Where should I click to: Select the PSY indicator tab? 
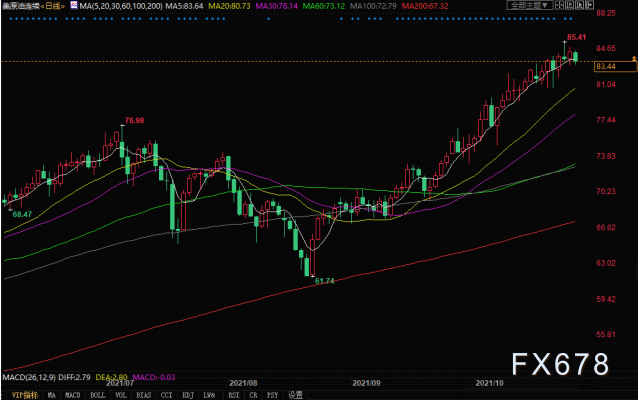pos(272,395)
